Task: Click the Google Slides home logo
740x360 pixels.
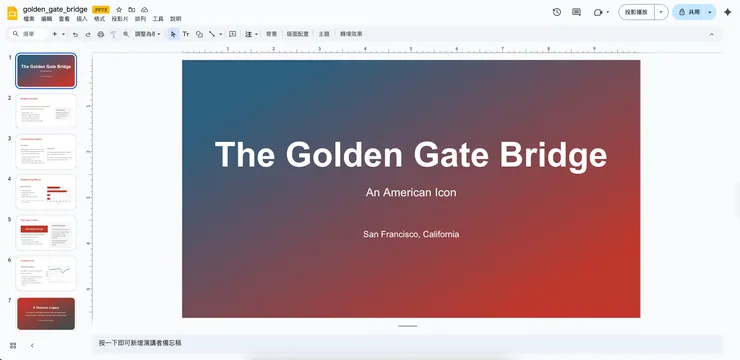Action: [12, 13]
